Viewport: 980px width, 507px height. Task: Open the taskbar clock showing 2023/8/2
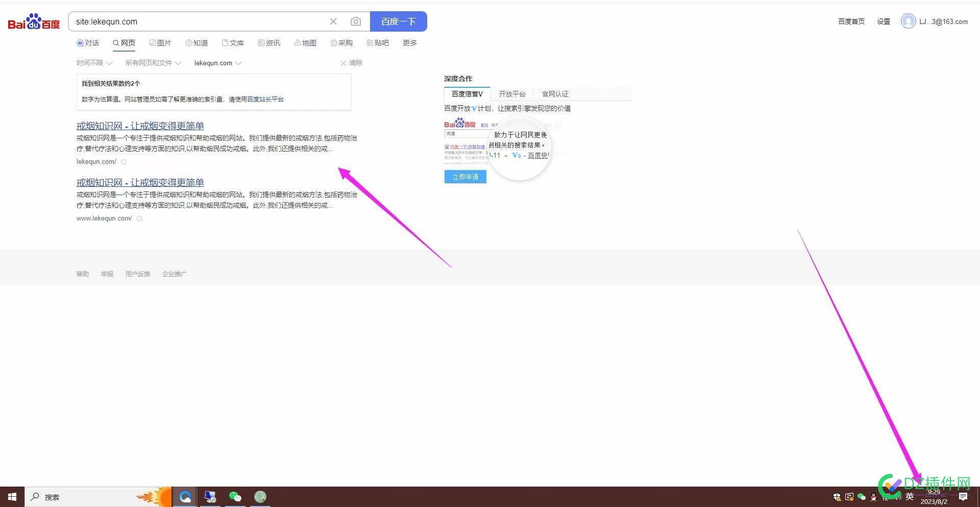pyautogui.click(x=934, y=497)
